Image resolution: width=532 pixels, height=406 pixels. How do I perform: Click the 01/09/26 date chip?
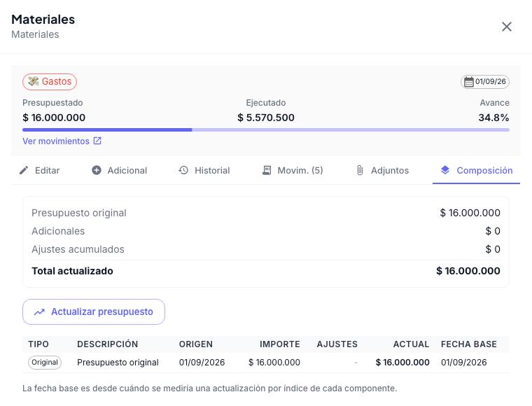(x=485, y=82)
